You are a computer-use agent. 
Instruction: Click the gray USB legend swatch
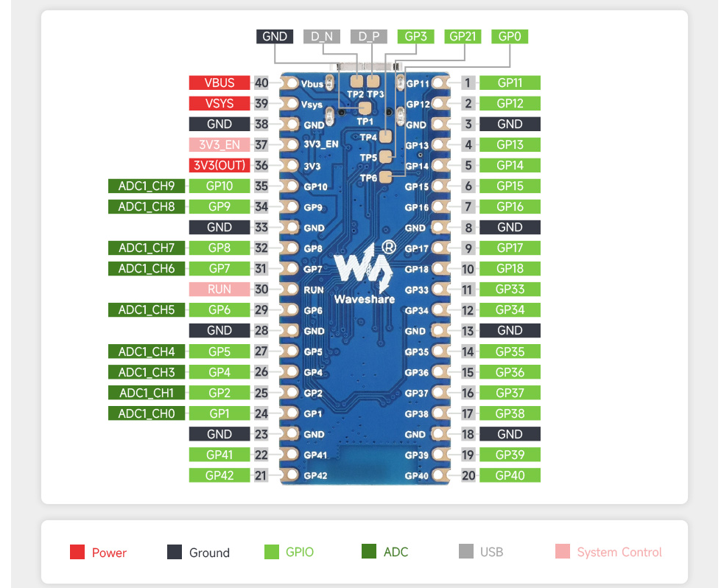point(466,551)
